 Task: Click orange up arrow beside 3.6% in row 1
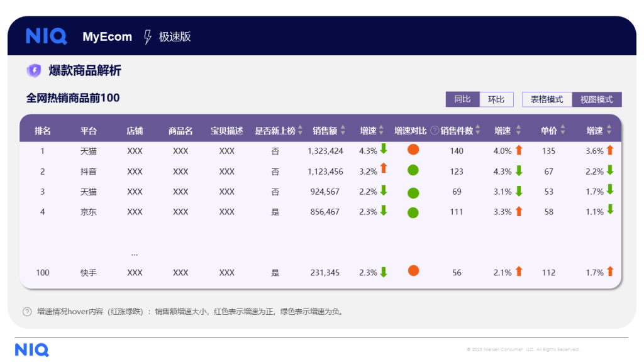click(610, 150)
